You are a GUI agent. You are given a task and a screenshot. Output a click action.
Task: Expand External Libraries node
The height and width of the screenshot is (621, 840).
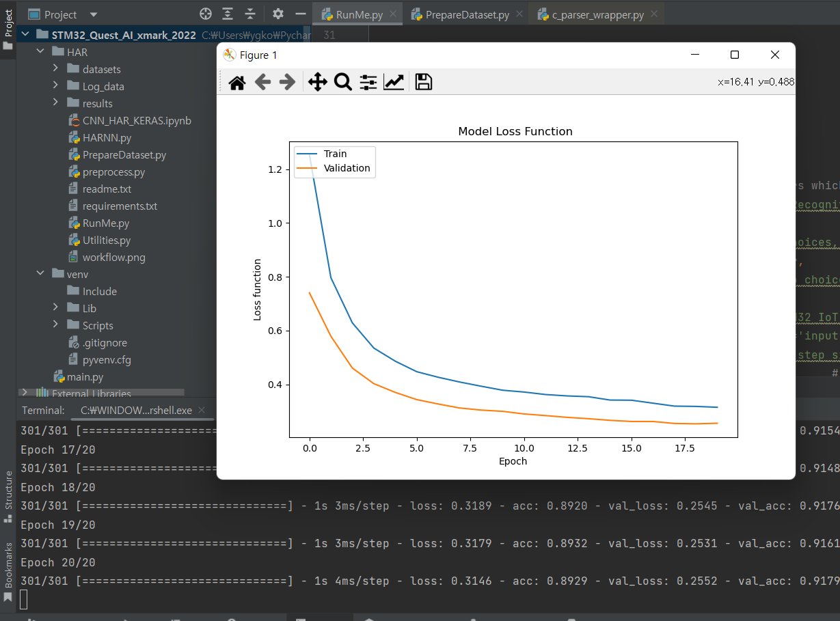[25, 393]
